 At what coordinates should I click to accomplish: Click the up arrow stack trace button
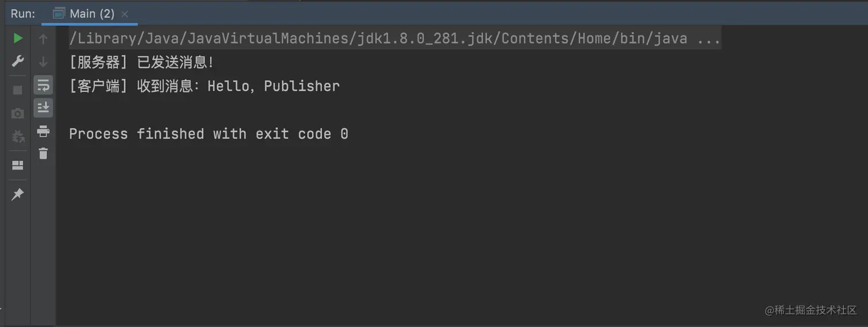coord(43,39)
